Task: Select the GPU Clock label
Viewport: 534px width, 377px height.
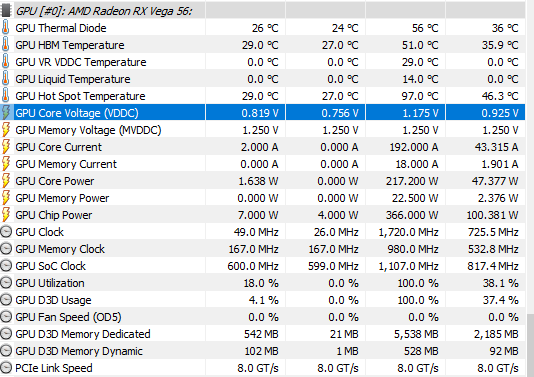Action: 40,232
